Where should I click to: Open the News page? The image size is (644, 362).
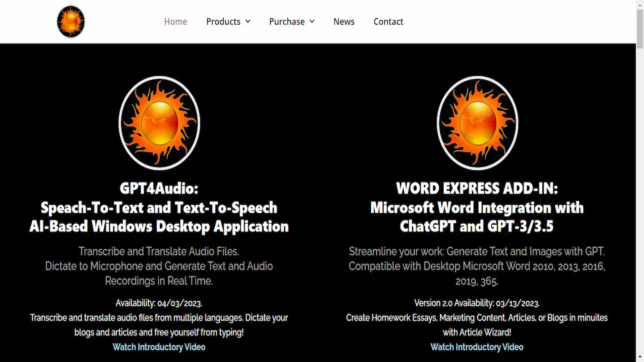(344, 22)
